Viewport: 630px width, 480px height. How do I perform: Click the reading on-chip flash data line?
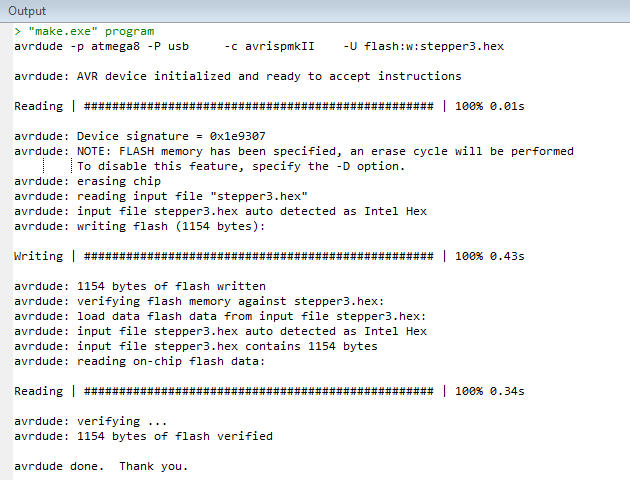140,361
